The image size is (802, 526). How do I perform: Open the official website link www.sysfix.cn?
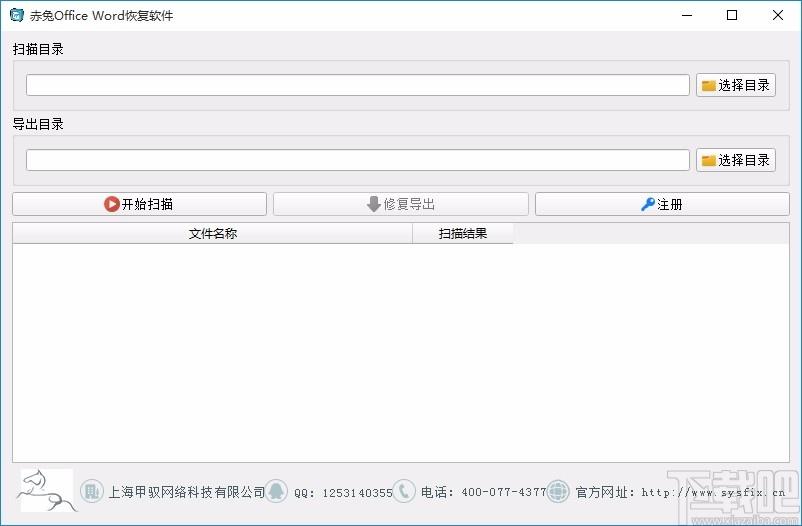pyautogui.click(x=713, y=492)
